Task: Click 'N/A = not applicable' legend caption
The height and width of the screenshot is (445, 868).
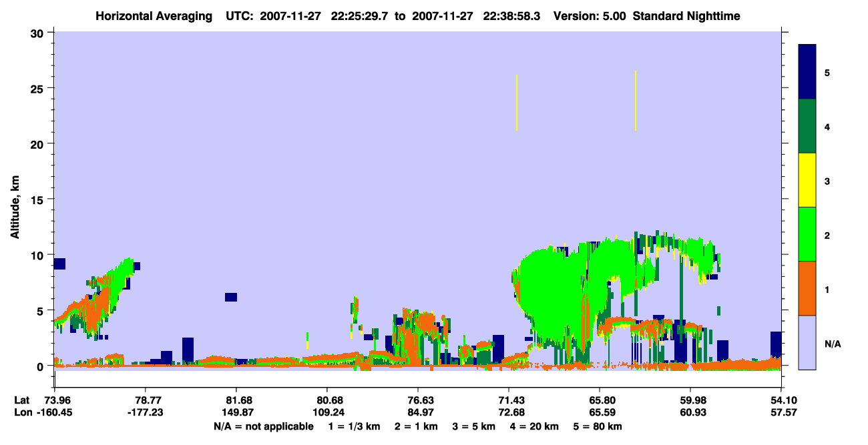Action: tap(263, 426)
